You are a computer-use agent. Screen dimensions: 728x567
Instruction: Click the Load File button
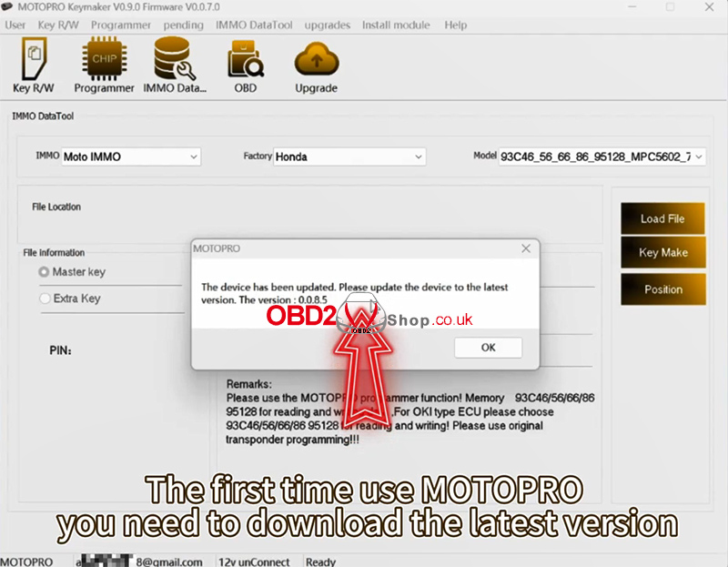tap(662, 218)
